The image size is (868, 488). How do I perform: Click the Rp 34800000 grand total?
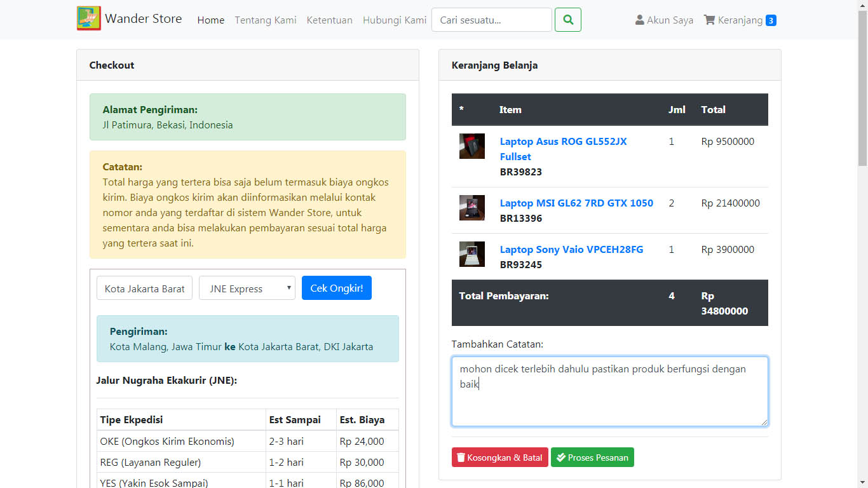(x=725, y=303)
